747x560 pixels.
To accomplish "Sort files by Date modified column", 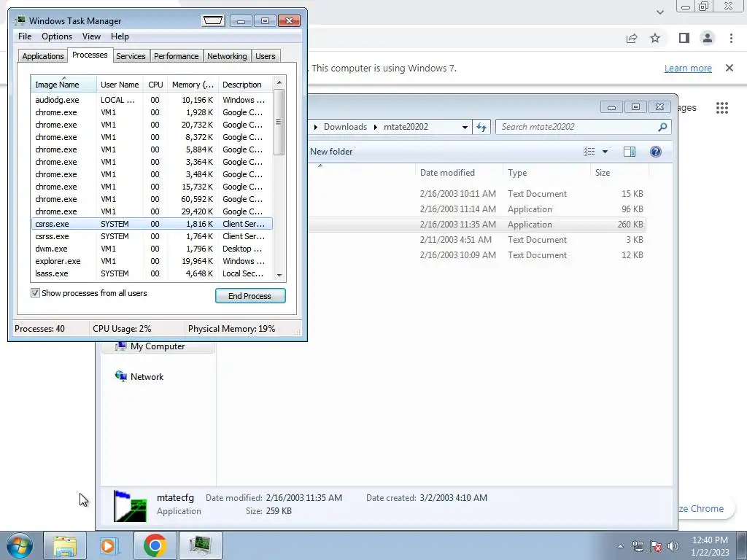I will tap(459, 172).
